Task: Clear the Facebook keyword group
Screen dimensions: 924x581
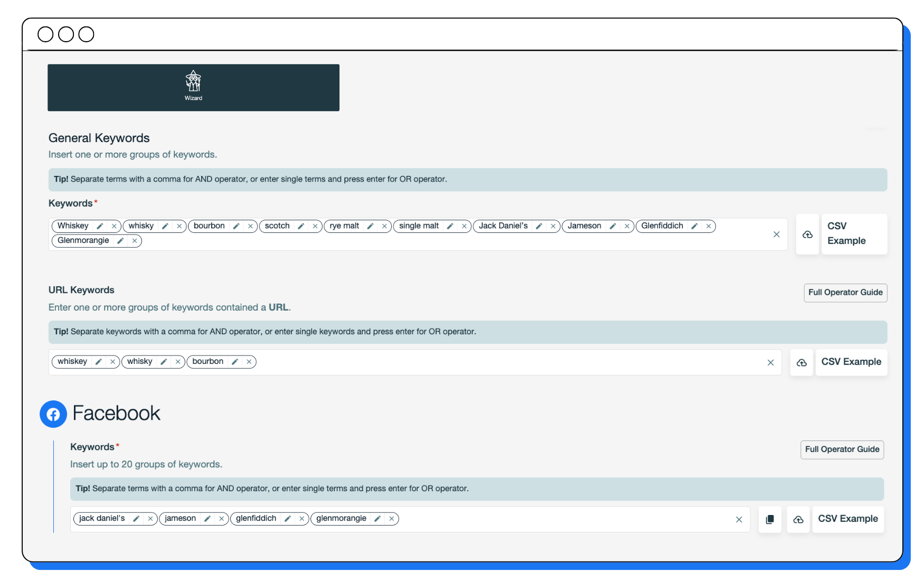Action: tap(739, 519)
